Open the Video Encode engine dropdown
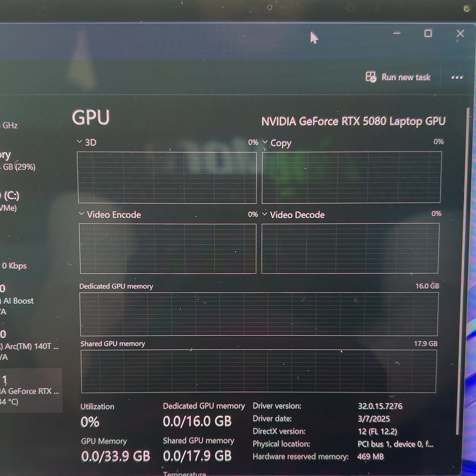This screenshot has height=476, width=476. pos(81,214)
